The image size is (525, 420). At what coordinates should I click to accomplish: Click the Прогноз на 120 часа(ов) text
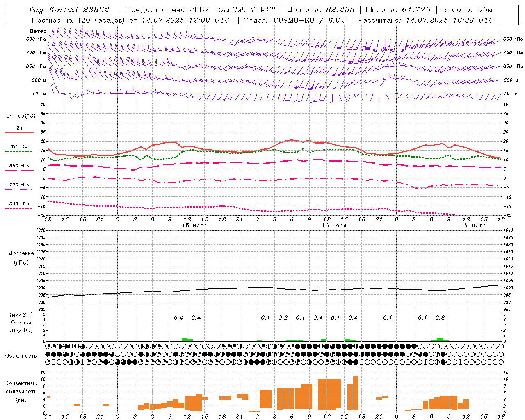pos(79,20)
